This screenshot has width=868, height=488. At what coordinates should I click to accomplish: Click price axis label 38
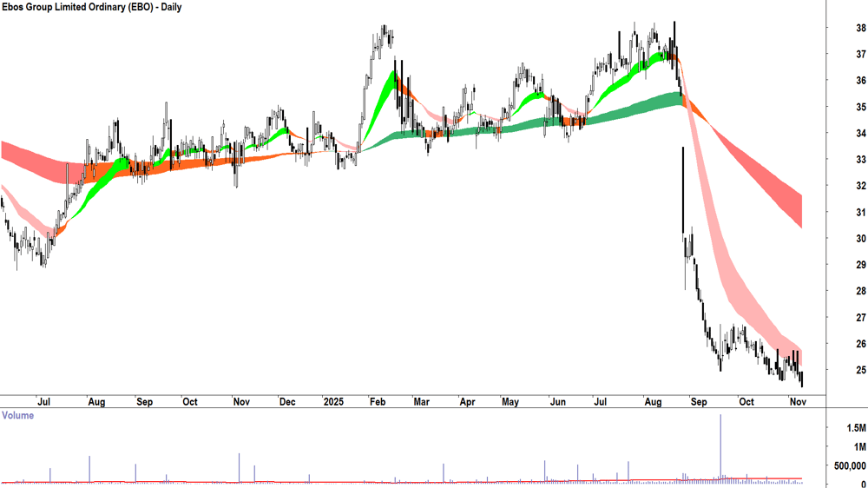[x=861, y=28]
